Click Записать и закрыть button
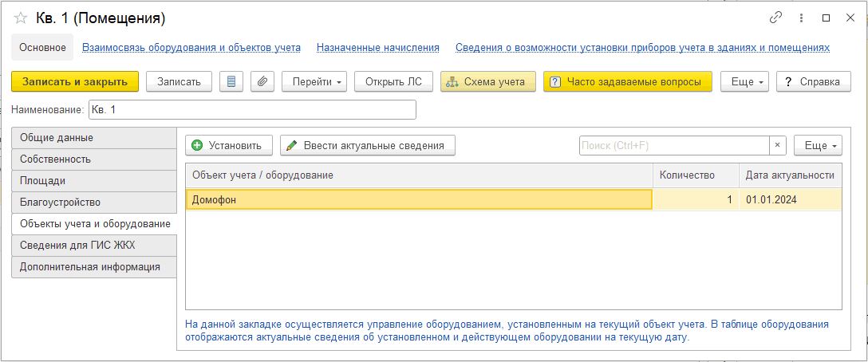 pyautogui.click(x=75, y=81)
